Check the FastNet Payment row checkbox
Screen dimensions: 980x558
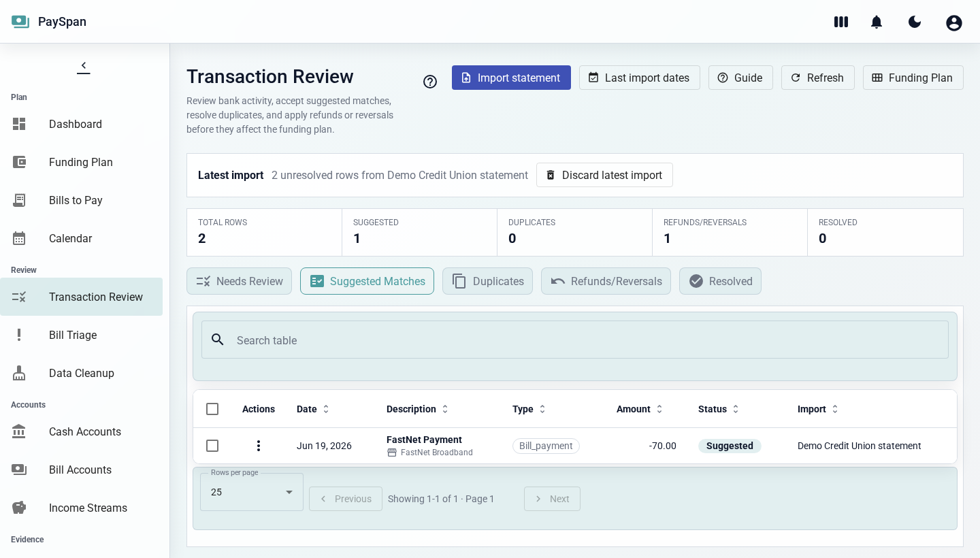click(x=212, y=446)
